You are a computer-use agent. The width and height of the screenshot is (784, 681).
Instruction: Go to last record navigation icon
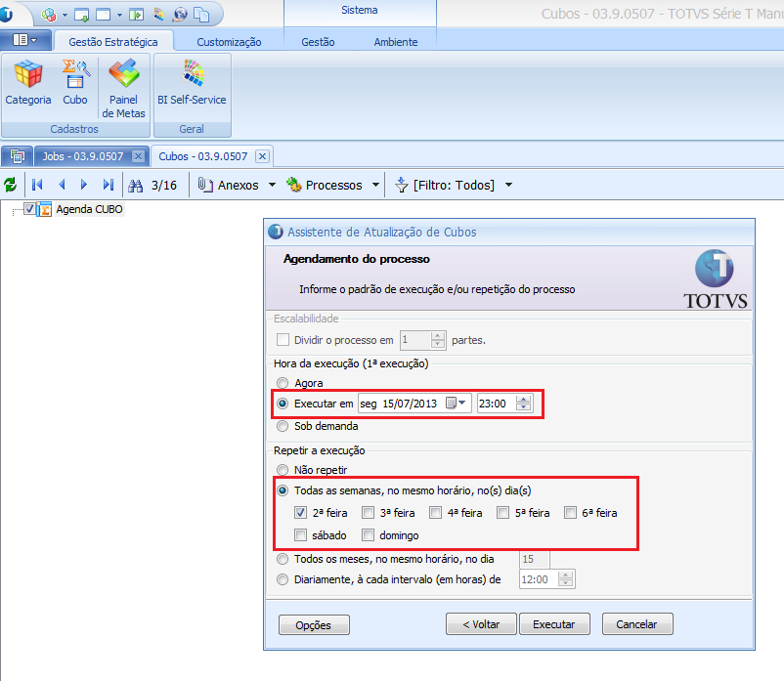point(109,185)
